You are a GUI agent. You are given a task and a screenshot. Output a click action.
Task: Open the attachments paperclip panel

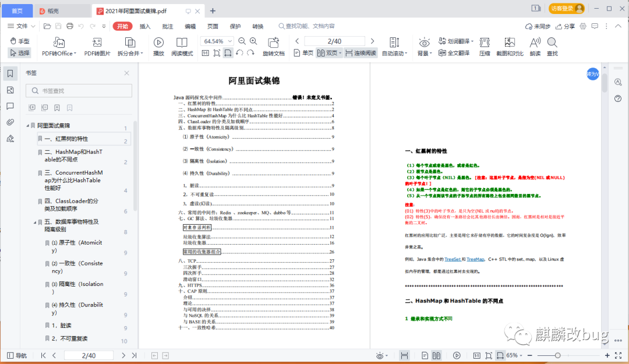pos(10,122)
